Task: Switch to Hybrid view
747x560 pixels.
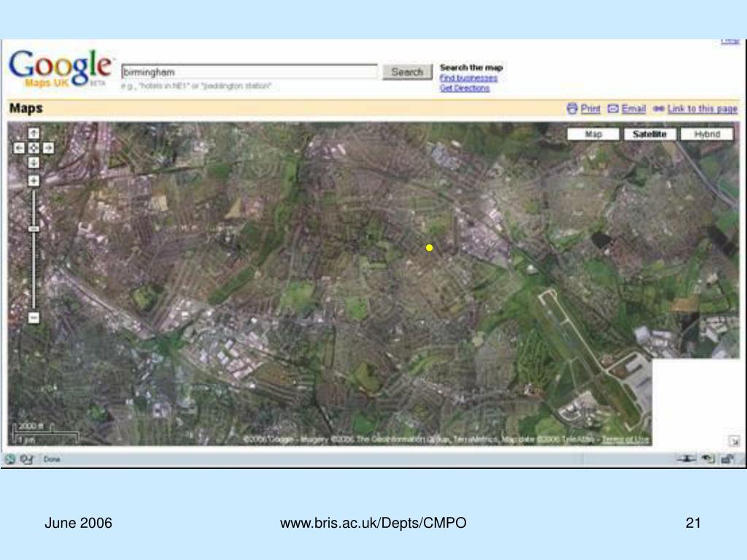Action: click(x=707, y=134)
